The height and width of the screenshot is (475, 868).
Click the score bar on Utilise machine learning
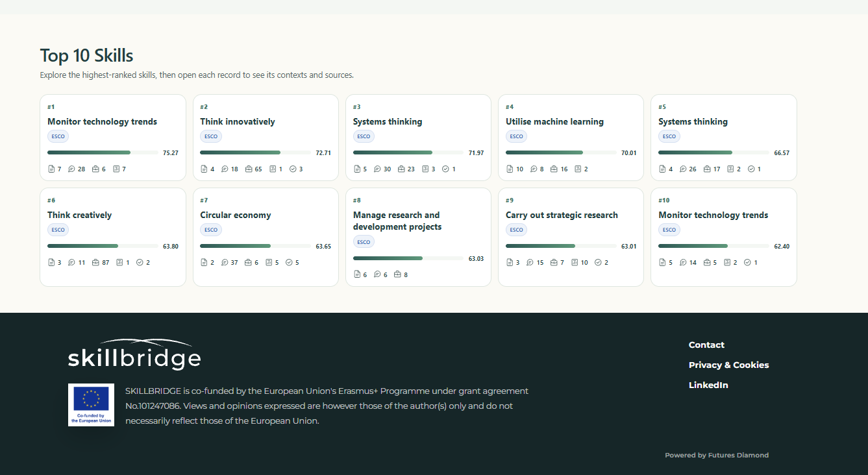click(561, 152)
